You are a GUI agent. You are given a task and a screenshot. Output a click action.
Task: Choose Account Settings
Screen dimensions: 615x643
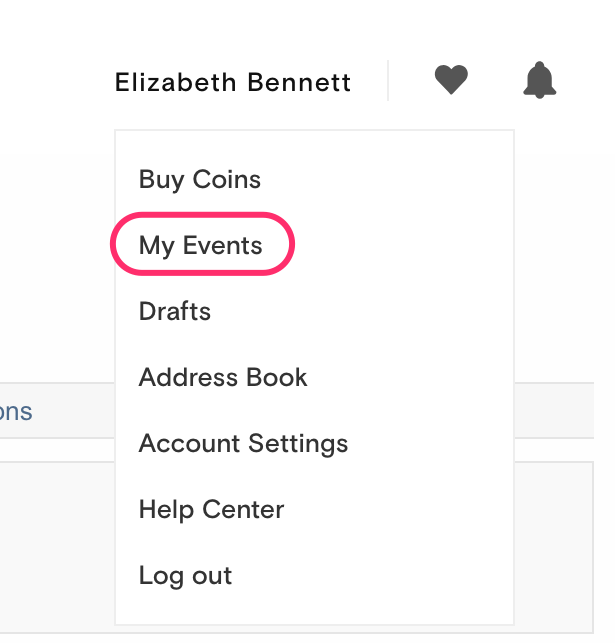tap(244, 444)
